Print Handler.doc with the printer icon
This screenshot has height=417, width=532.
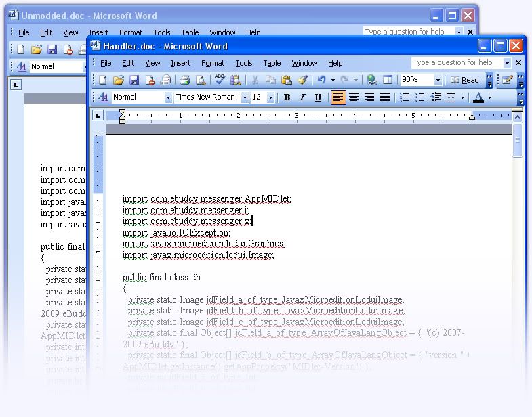point(184,80)
